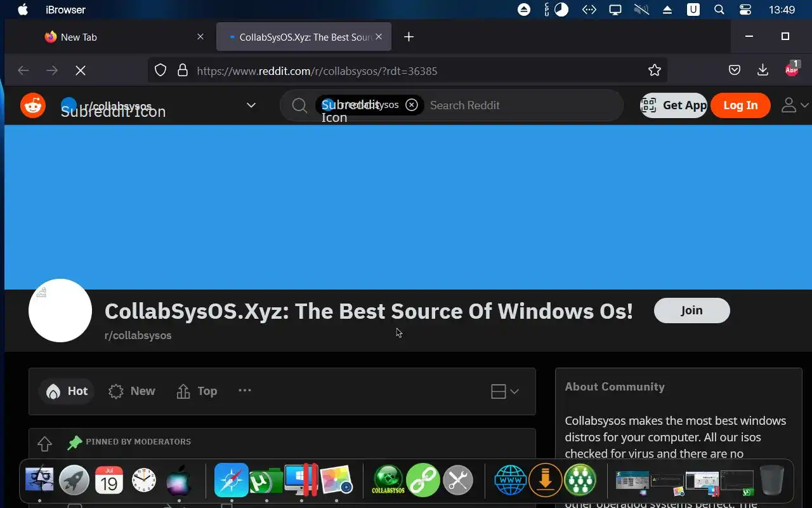
Task: Open Clock app in dock
Action: [144, 480]
